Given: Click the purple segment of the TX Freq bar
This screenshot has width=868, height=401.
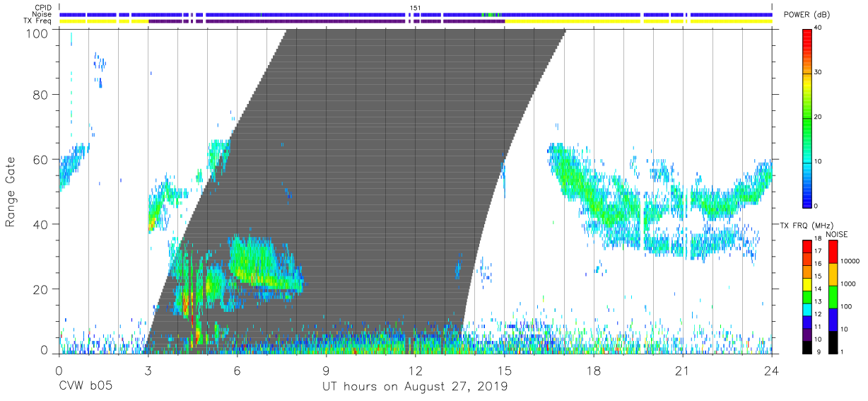Looking at the screenshot, I should point(327,21).
